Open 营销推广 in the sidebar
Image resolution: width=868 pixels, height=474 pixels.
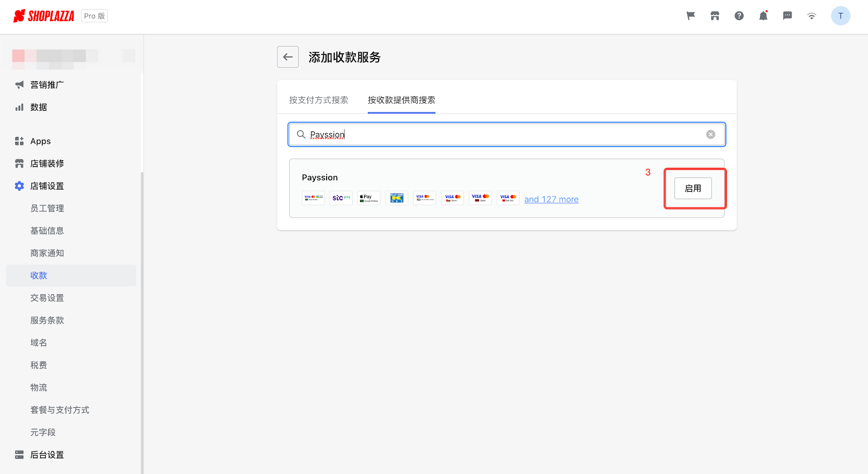pyautogui.click(x=47, y=85)
